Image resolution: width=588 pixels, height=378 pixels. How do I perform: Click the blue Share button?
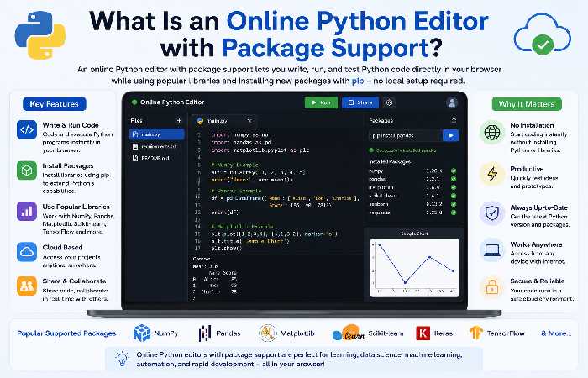360,102
